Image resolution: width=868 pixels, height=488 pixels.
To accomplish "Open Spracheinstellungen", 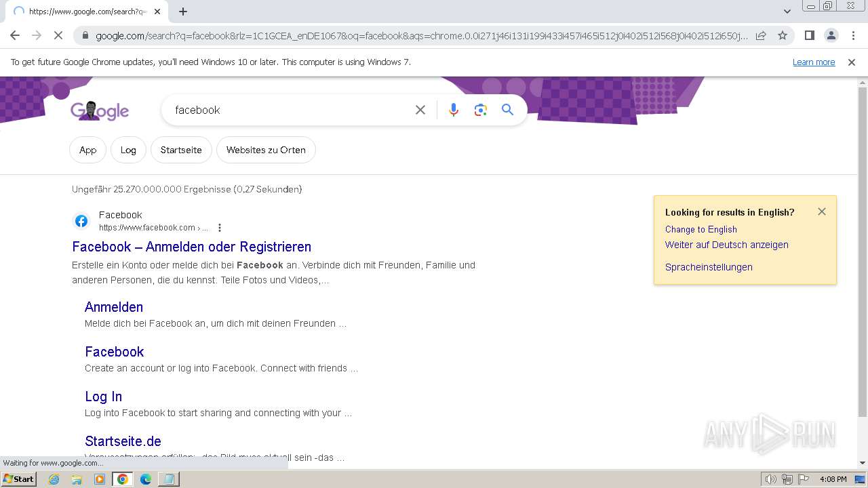I will pos(709,267).
